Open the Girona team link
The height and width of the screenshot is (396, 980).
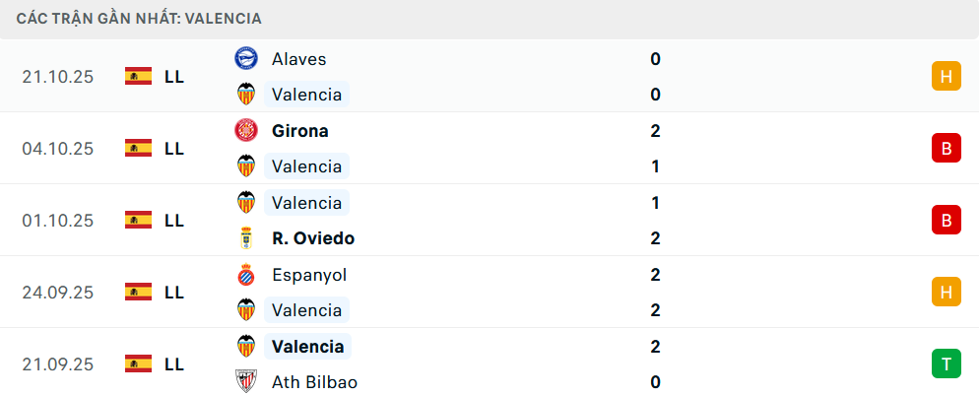pyautogui.click(x=300, y=131)
